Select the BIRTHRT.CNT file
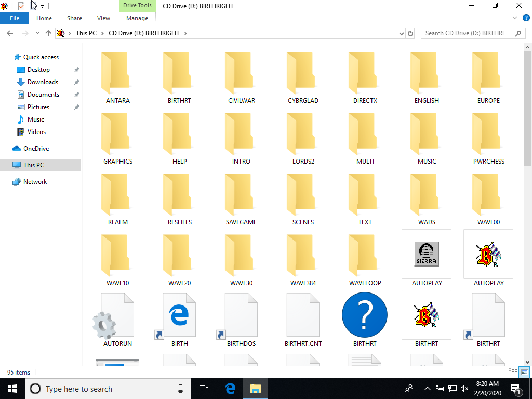This screenshot has width=532, height=399. coord(303,321)
